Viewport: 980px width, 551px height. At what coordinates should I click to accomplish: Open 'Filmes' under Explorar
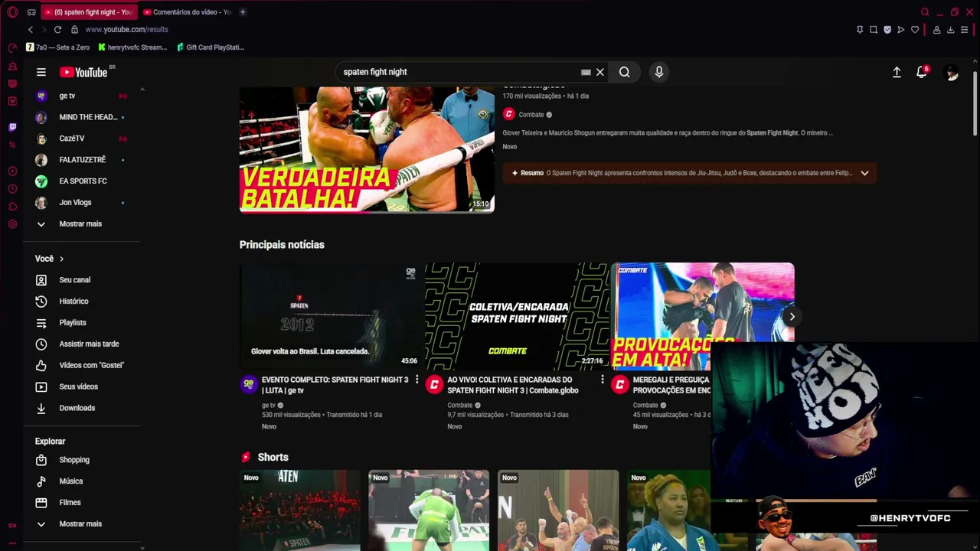pyautogui.click(x=82, y=503)
